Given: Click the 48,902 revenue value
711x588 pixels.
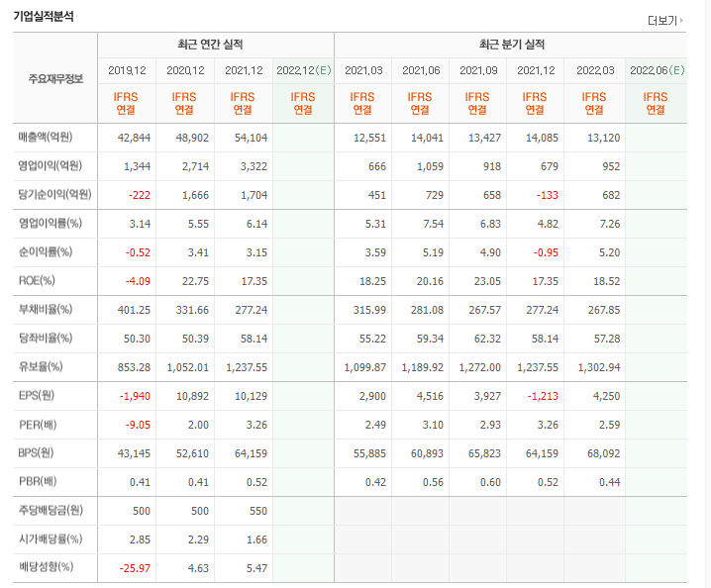Looking at the screenshot, I should 192,138.
